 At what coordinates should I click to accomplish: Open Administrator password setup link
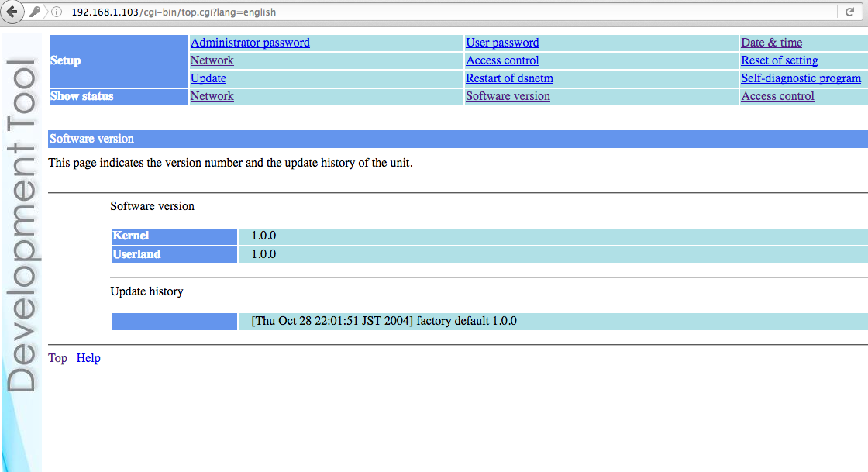(x=250, y=43)
